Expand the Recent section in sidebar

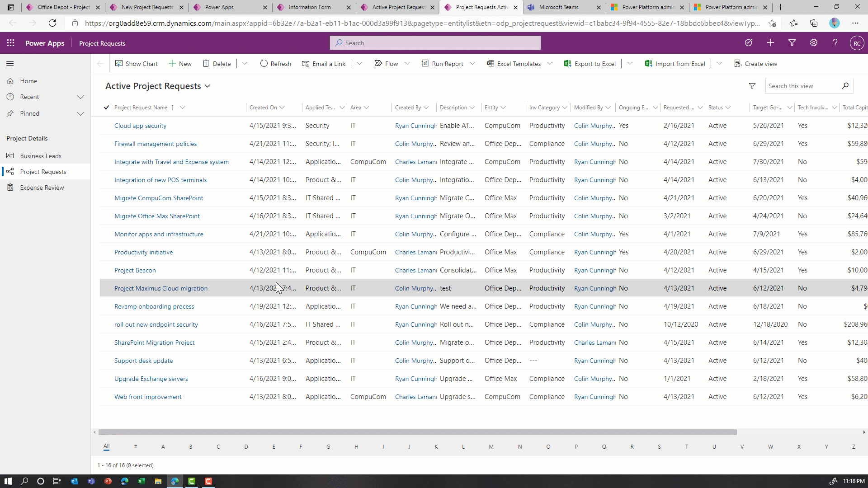pos(80,97)
